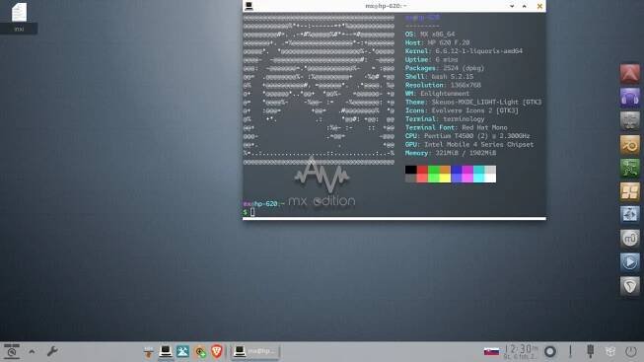
Task: Click the 'Terminal Font: Red Hat Mono' line
Action: [456, 128]
